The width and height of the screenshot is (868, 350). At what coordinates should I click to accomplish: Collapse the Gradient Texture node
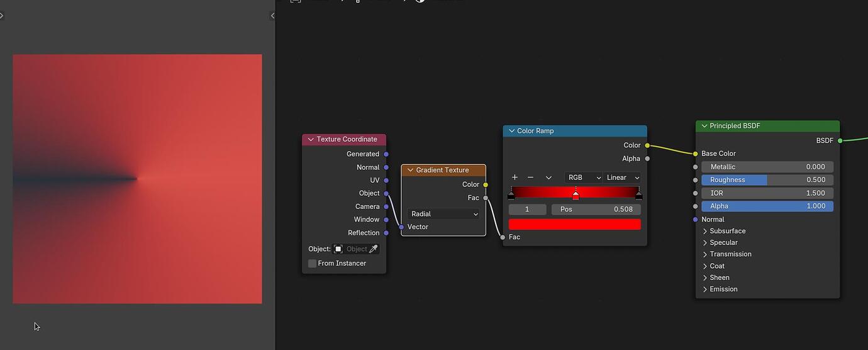point(410,171)
